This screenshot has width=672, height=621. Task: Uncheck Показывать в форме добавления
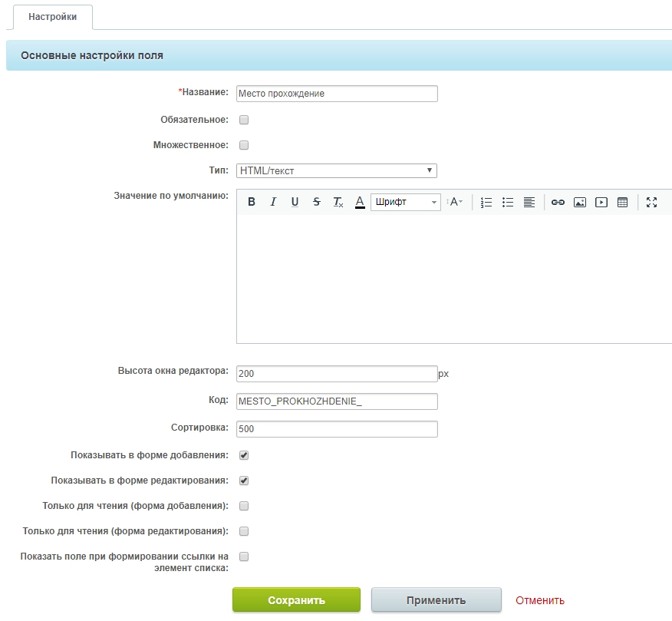click(244, 455)
